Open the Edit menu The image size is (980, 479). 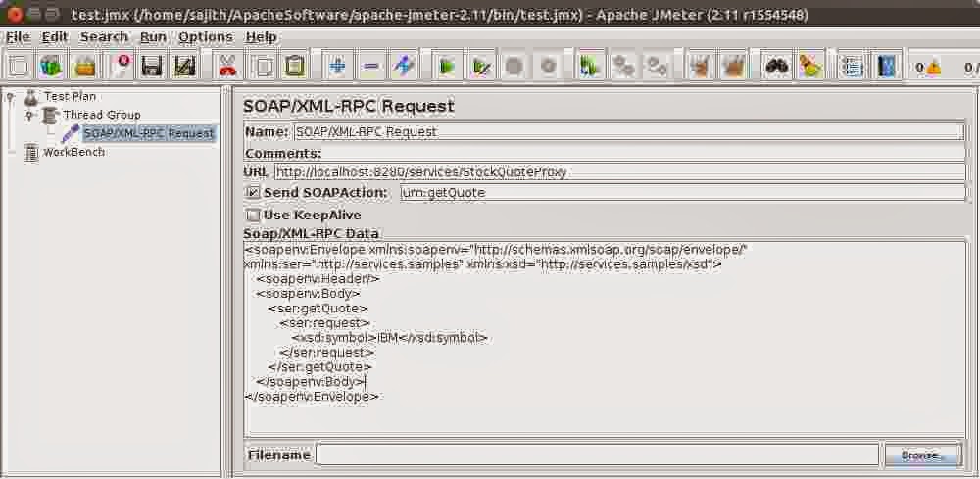click(x=54, y=37)
